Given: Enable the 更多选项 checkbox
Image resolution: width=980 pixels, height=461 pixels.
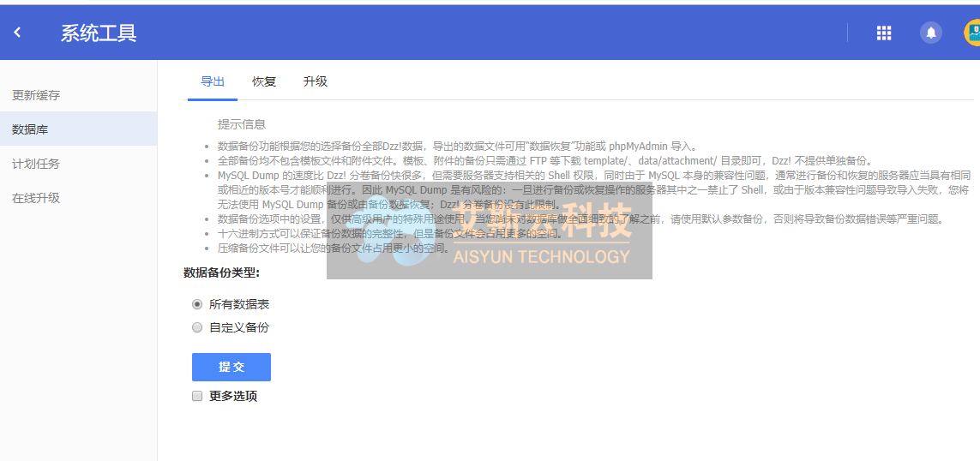Looking at the screenshot, I should (197, 396).
